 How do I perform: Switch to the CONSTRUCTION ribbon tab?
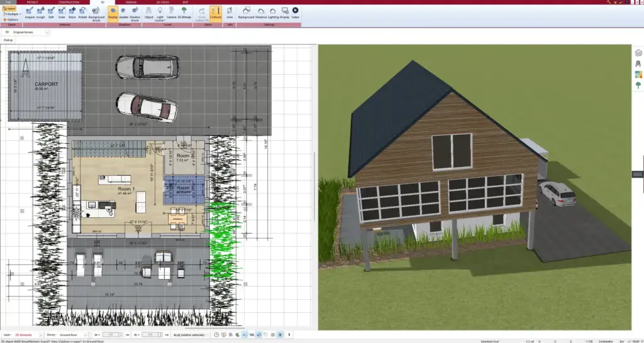coord(69,2)
